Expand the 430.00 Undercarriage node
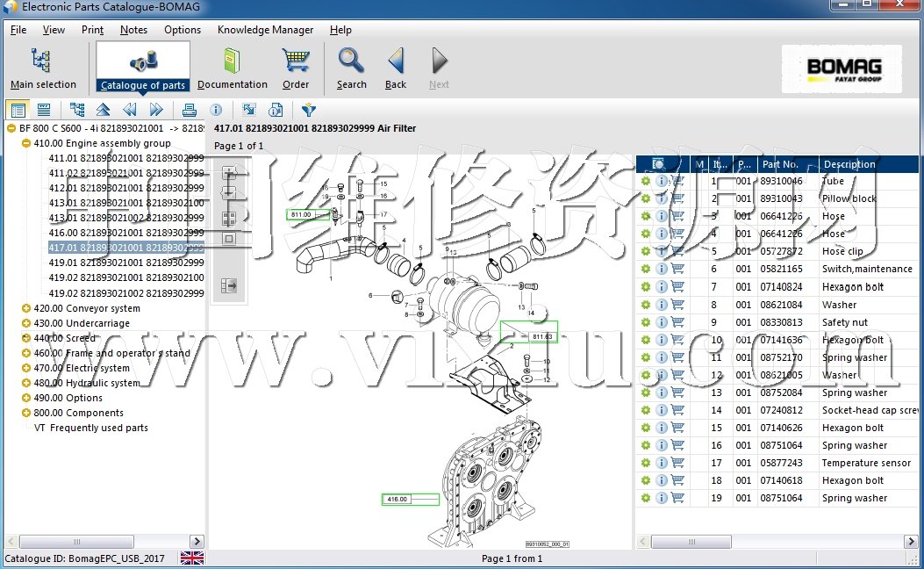The width and height of the screenshot is (924, 569). tap(26, 323)
